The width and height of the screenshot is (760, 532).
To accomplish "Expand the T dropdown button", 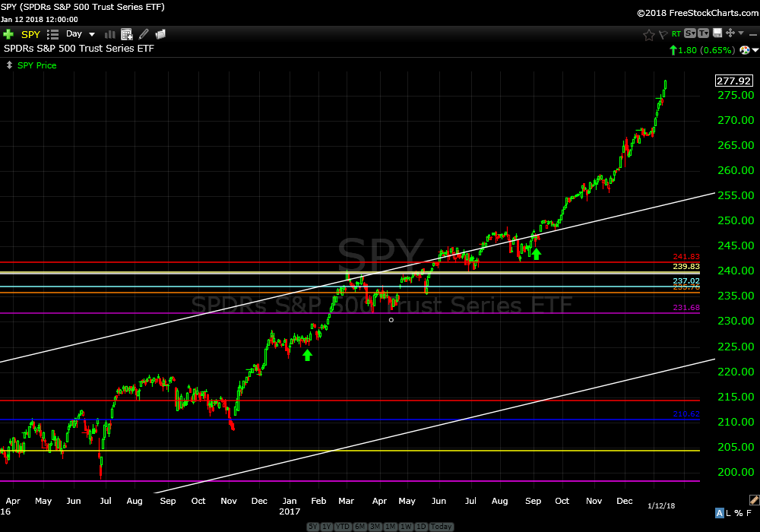I will point(704,33).
